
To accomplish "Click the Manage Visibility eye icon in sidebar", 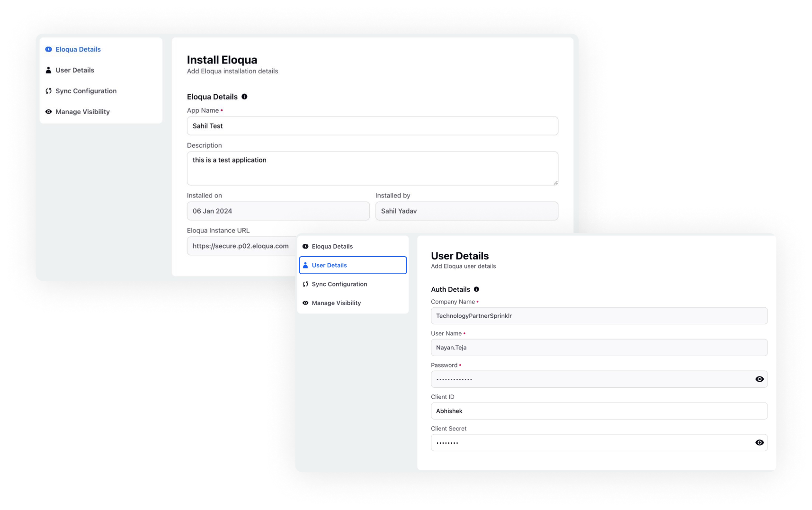I will click(48, 111).
